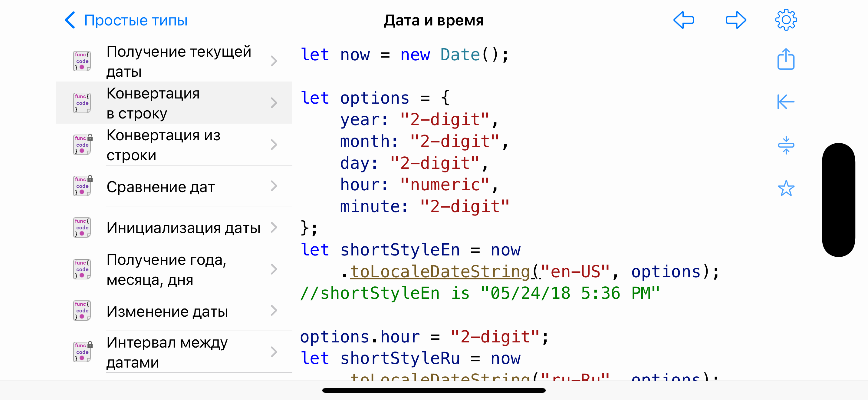Click the left arrow previous-topic icon
This screenshot has width=868, height=400.
coord(684,20)
